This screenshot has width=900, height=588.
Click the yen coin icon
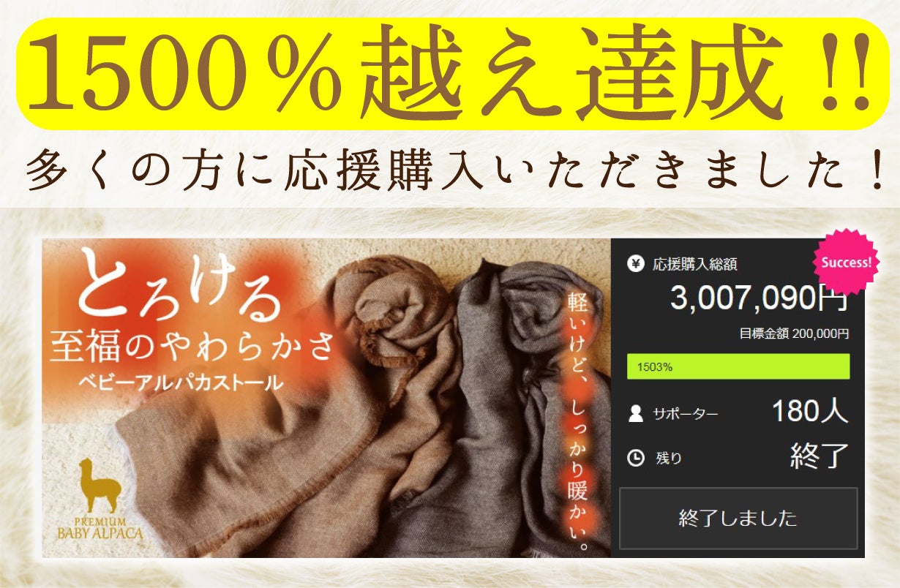[636, 264]
